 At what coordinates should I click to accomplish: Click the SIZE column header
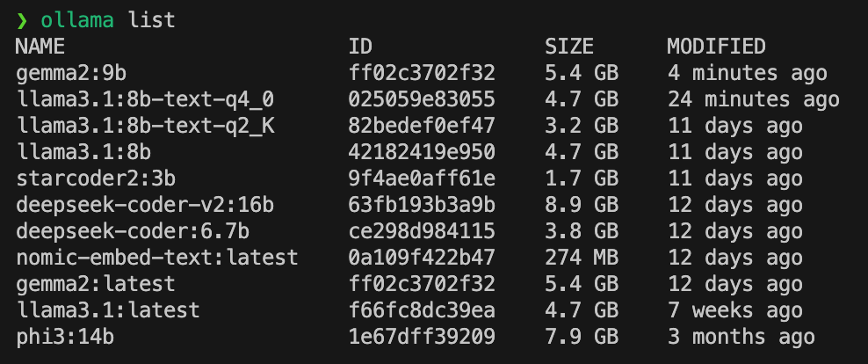coord(569,47)
